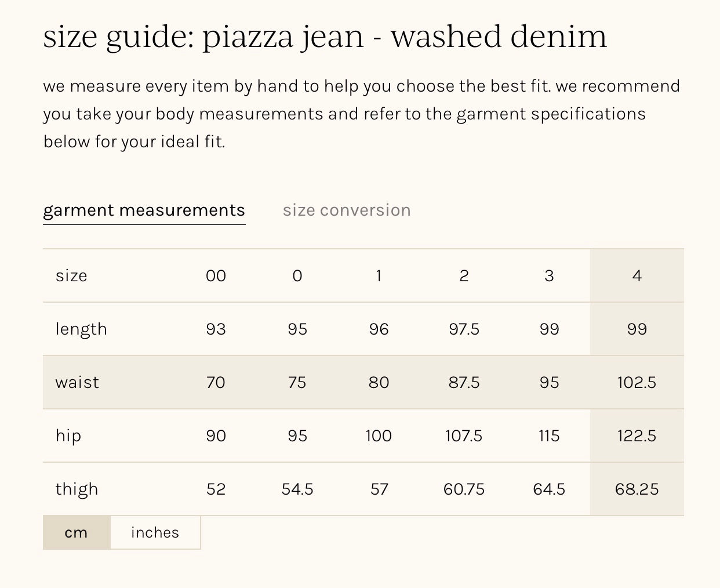Click thigh value 68.25 in size 4
Viewport: 720px width, 588px height.
[637, 489]
